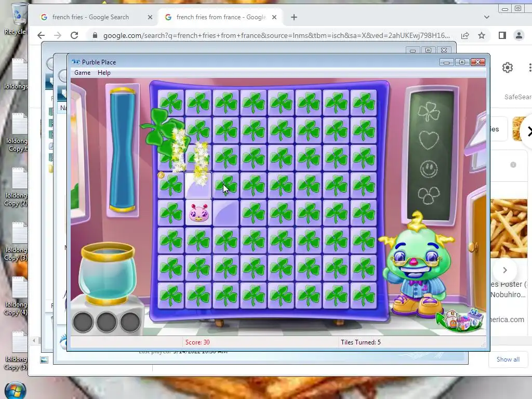Select the loldong Copy (2) desktop file
This screenshot has width=532, height=399.
tap(16, 187)
